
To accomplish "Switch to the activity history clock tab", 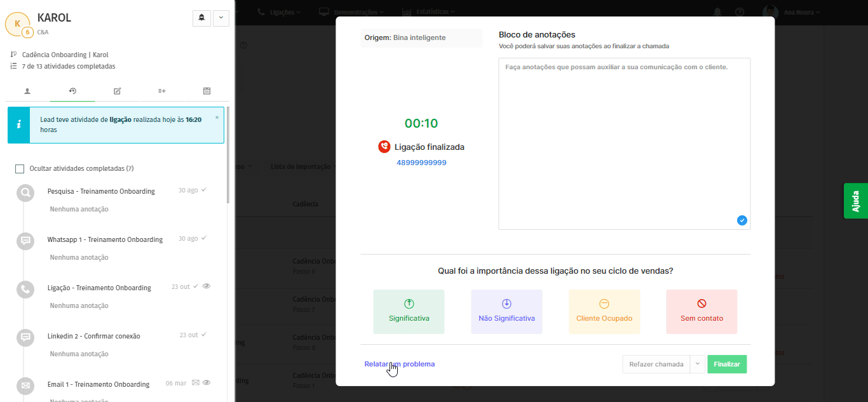I will [72, 91].
